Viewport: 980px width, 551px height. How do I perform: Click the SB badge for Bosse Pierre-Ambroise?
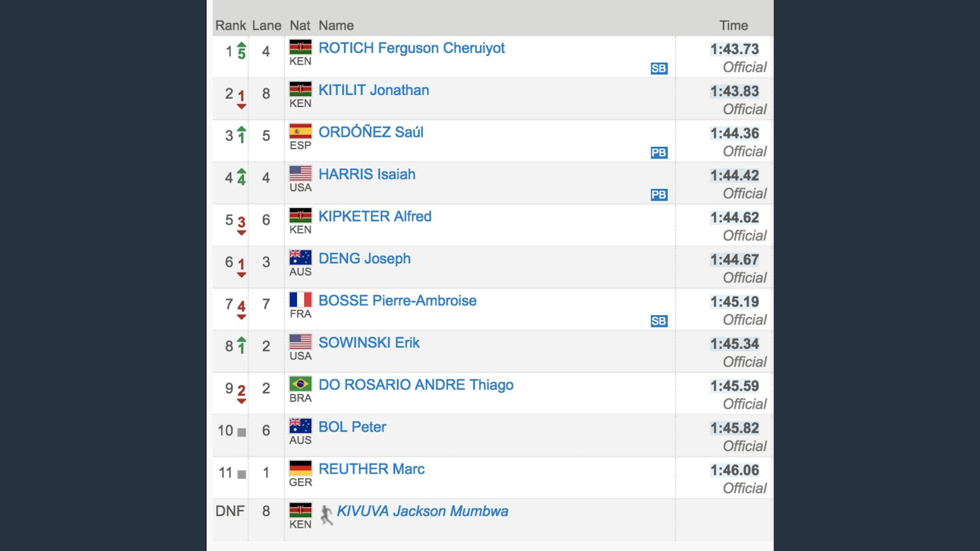point(659,321)
